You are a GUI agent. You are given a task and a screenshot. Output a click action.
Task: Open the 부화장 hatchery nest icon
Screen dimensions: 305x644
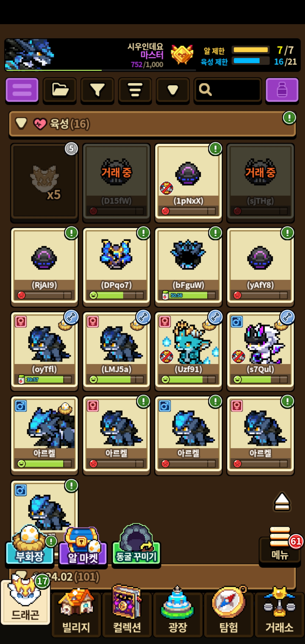click(29, 545)
